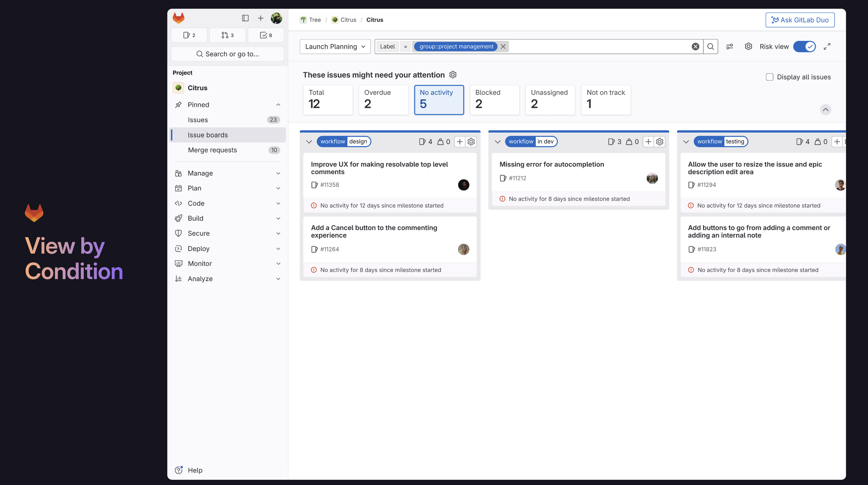The height and width of the screenshot is (485, 868).
Task: Toggle the Risk view switch off
Action: [804, 46]
